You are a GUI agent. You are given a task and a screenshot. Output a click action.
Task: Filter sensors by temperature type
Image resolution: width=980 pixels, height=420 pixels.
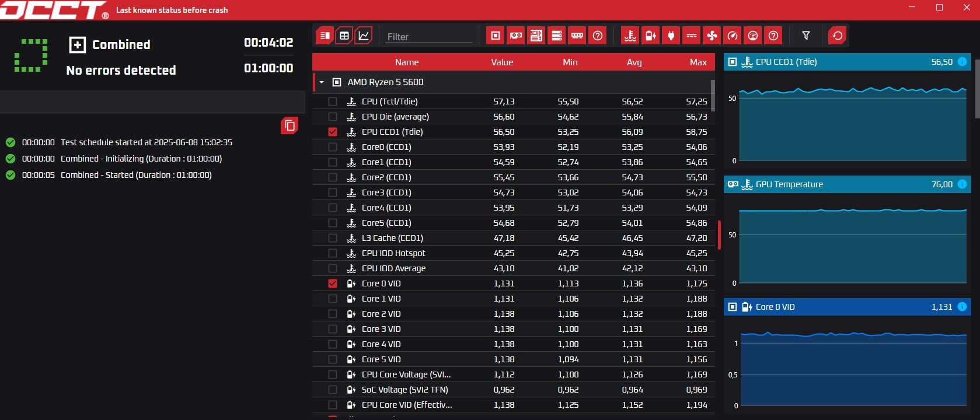(x=630, y=36)
